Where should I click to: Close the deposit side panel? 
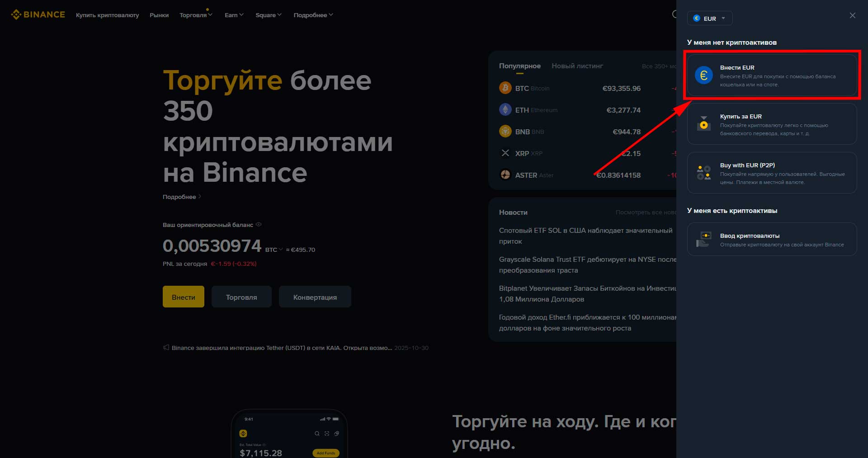(852, 15)
